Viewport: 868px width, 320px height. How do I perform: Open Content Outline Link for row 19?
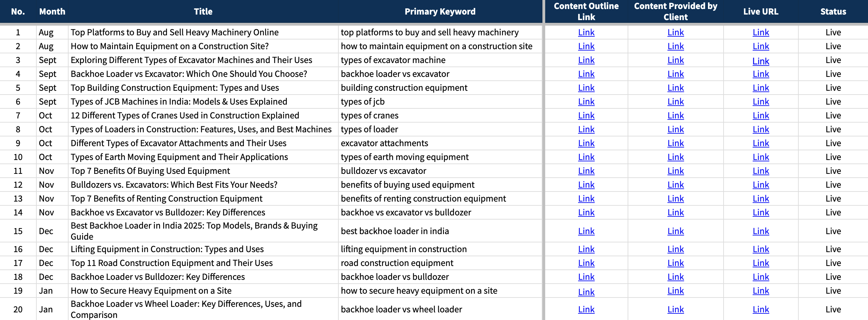[x=586, y=292]
